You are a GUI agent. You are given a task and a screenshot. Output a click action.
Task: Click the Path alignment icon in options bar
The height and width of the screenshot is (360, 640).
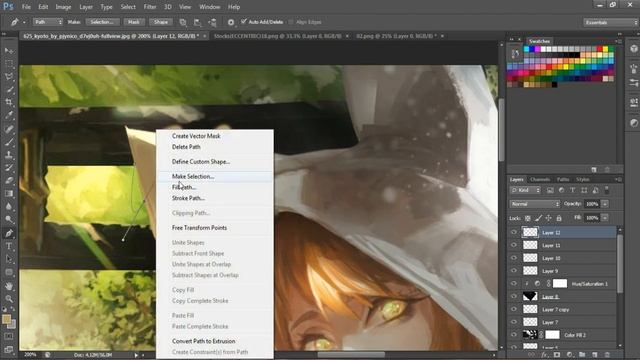pos(198,22)
